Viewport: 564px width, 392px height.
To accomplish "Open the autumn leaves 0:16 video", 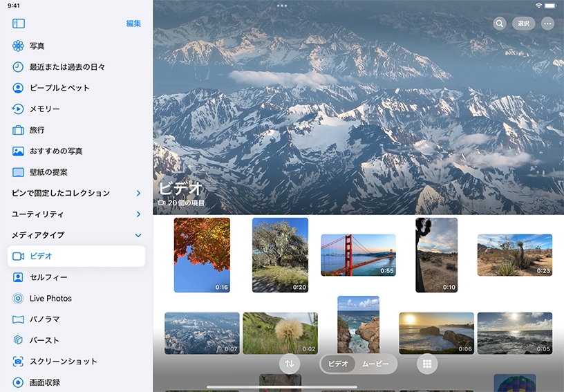I will (x=202, y=255).
